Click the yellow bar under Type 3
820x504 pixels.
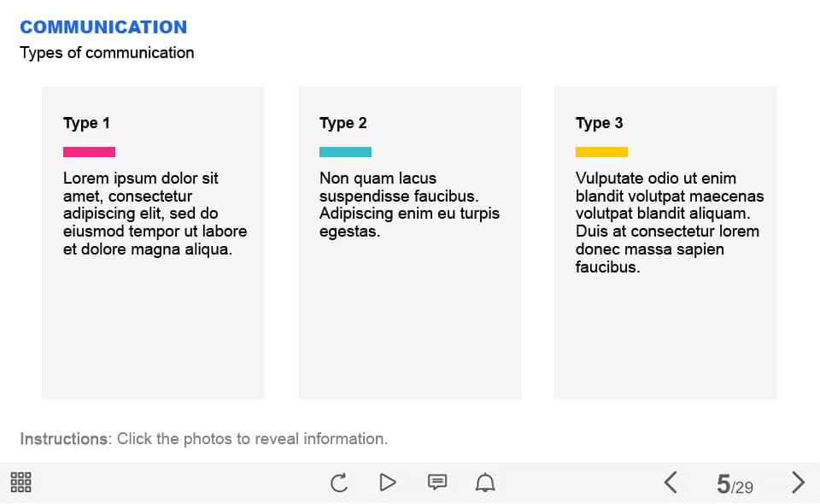click(601, 152)
